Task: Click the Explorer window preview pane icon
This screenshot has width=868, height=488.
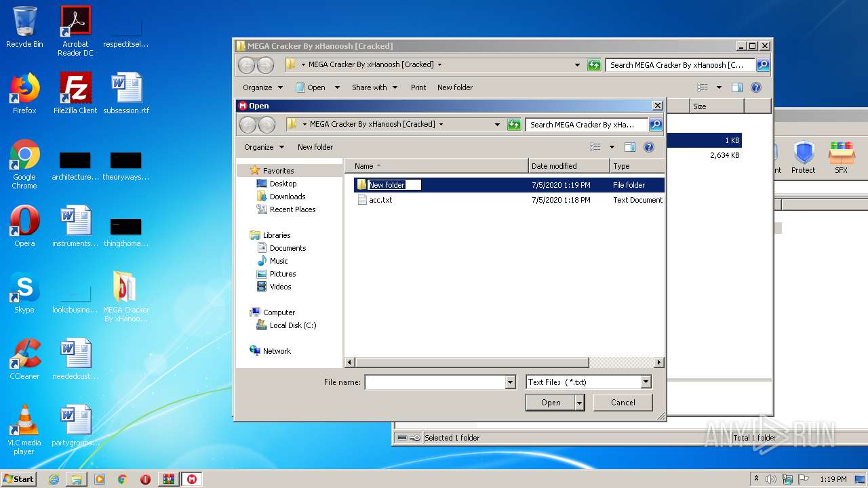Action: point(737,87)
